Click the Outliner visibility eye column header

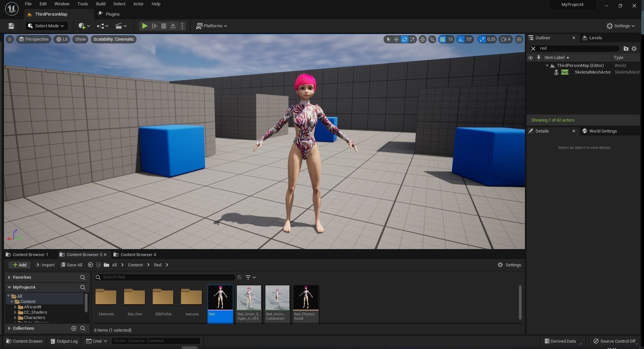tap(531, 58)
